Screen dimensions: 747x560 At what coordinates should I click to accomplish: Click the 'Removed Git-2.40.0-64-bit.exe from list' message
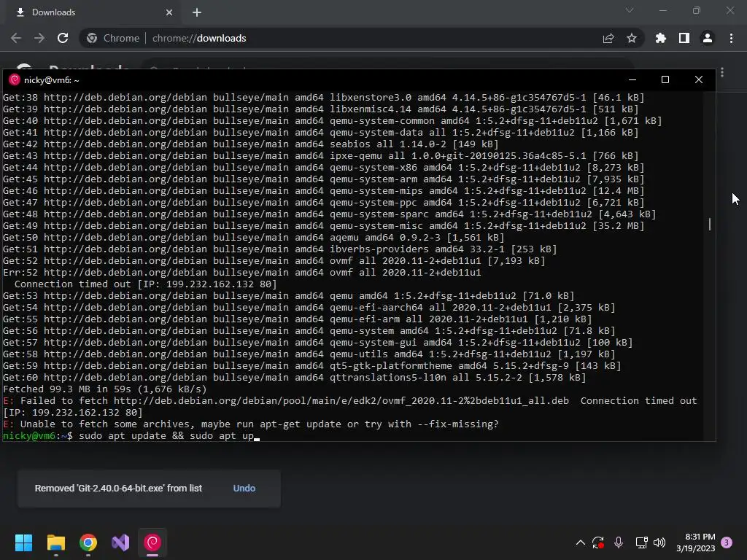[x=118, y=488]
